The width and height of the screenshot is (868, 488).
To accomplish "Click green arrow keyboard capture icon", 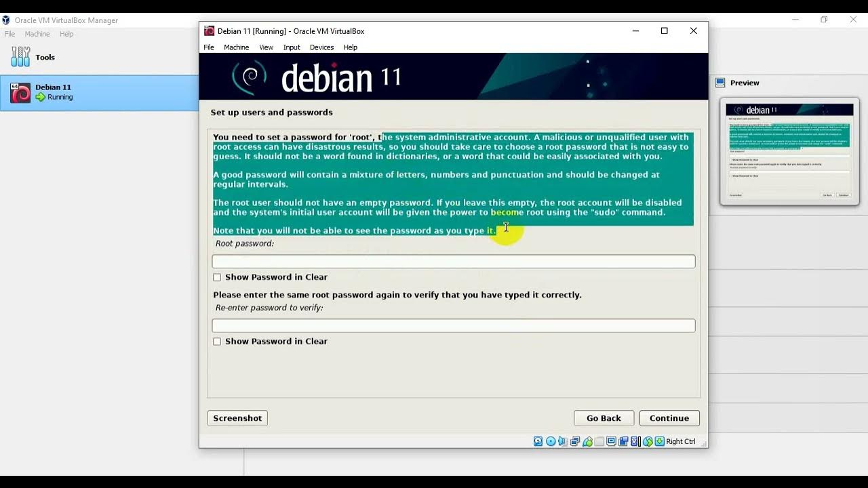I will click(x=660, y=441).
